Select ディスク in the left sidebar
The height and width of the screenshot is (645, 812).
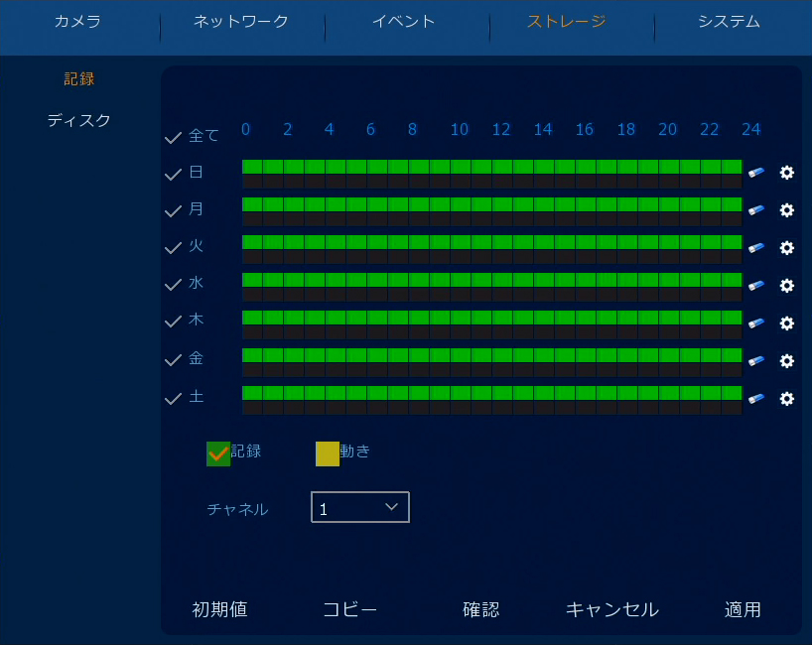click(x=78, y=120)
